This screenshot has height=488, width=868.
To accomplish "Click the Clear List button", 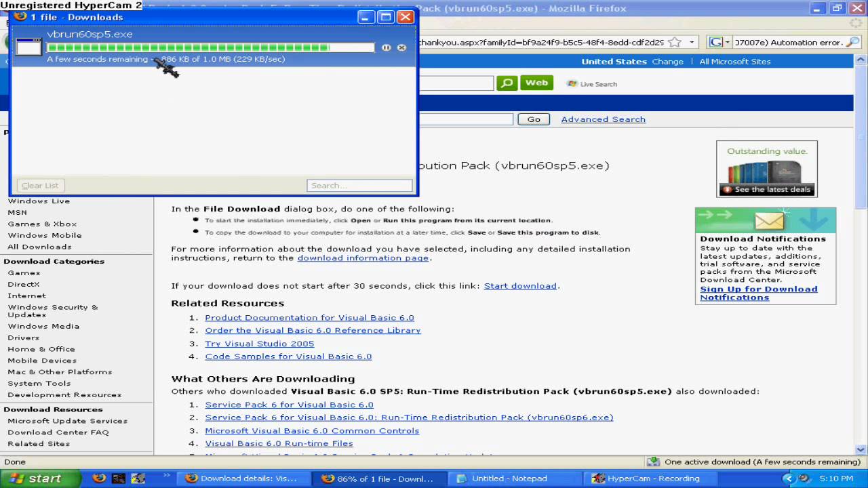I will coord(40,186).
